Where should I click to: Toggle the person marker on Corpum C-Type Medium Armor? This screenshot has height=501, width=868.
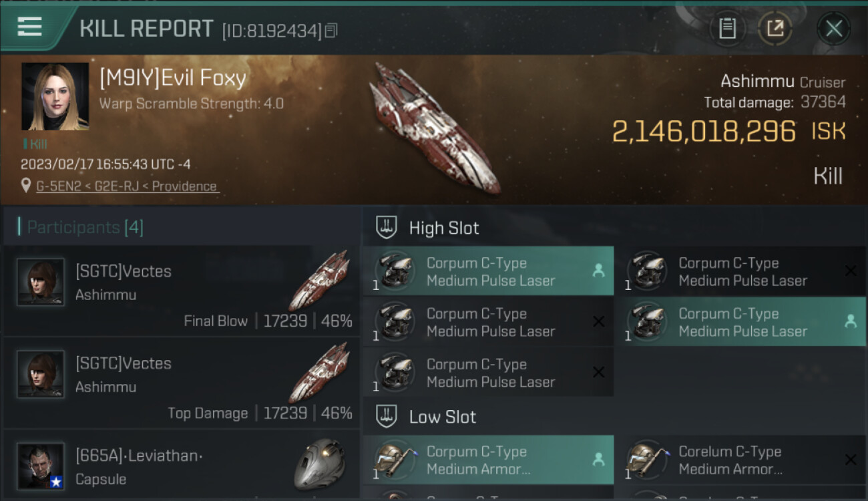pyautogui.click(x=598, y=460)
